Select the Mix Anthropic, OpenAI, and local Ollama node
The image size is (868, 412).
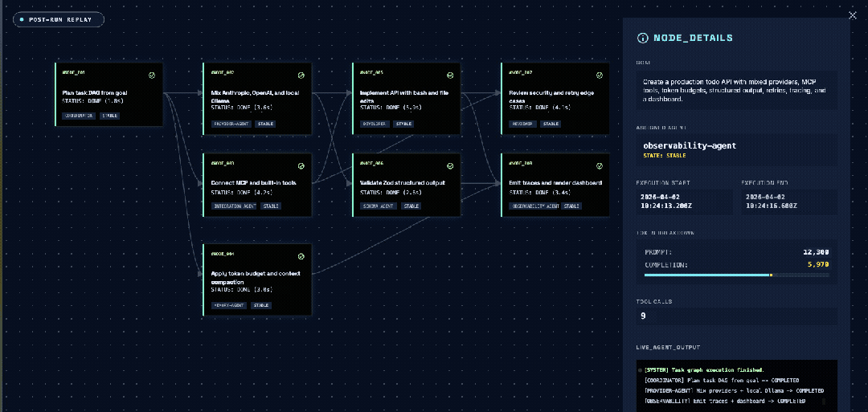pos(258,99)
